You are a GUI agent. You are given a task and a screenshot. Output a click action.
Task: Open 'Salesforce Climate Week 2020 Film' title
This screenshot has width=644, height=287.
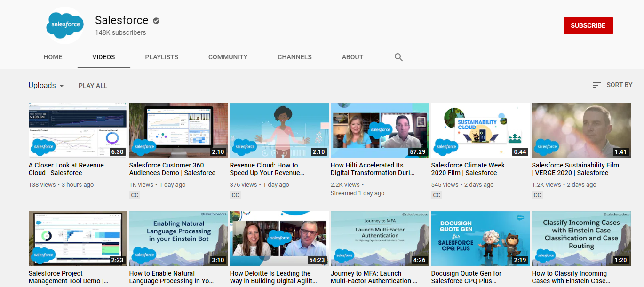click(468, 169)
